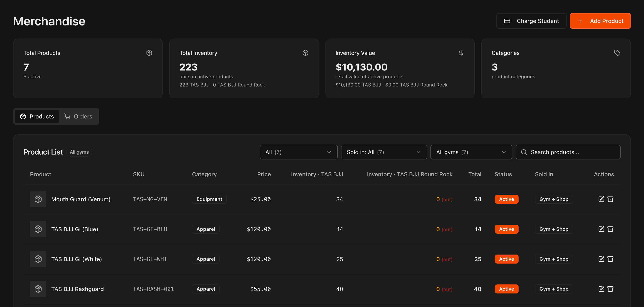Click the SKU column header

tap(139, 174)
